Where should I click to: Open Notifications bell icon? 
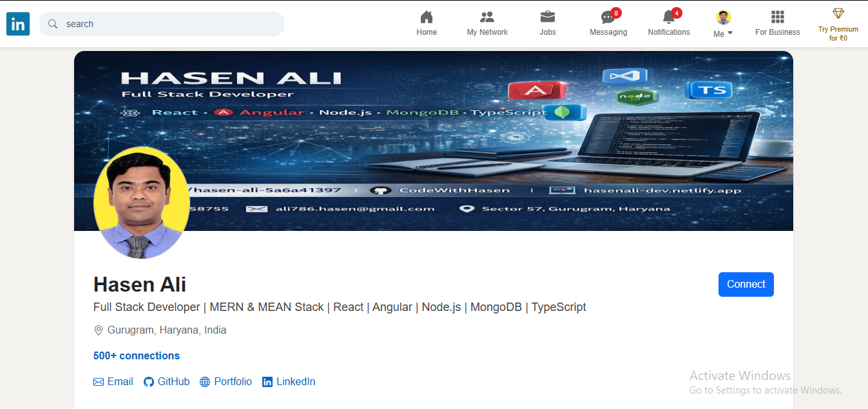point(668,17)
